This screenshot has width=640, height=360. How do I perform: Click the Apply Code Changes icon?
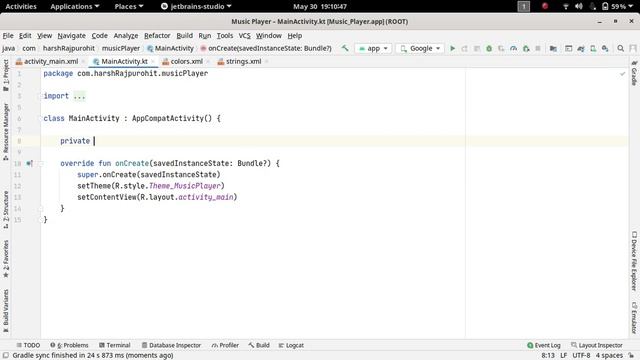[x=477, y=48]
